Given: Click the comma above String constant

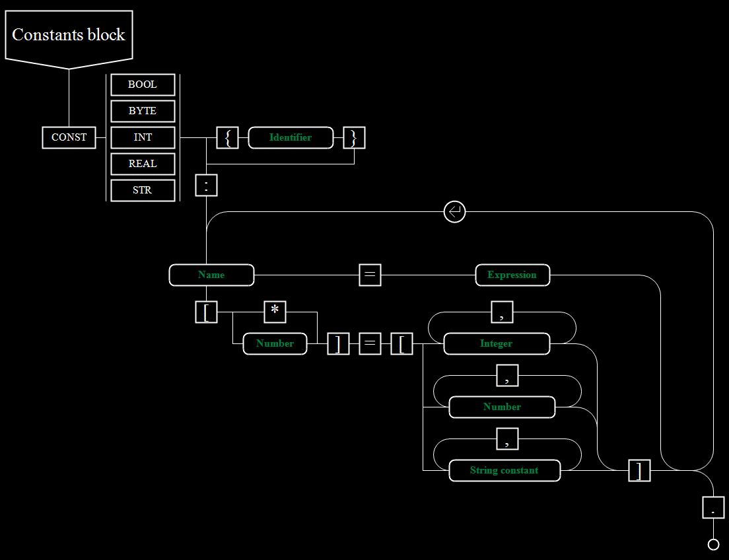Looking at the screenshot, I should (507, 438).
